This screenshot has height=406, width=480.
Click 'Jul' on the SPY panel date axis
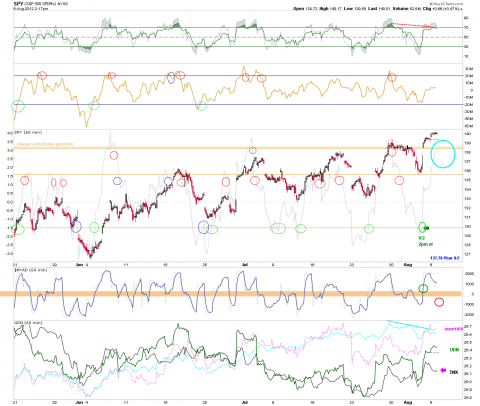point(244,265)
